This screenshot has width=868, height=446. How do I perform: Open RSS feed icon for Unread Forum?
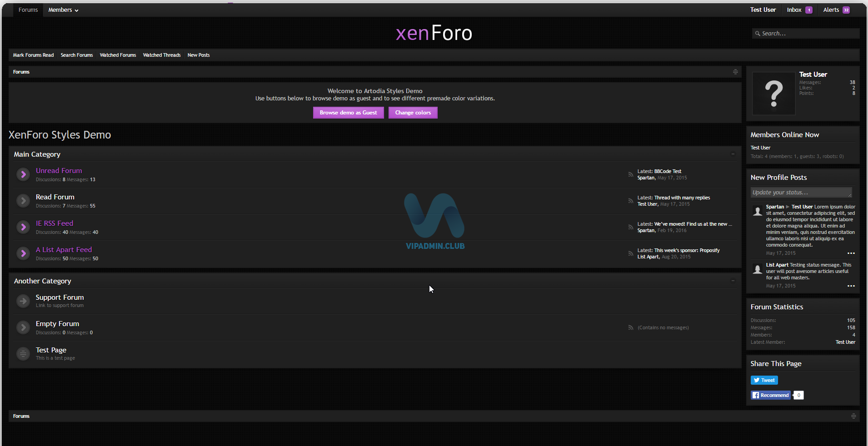(631, 174)
